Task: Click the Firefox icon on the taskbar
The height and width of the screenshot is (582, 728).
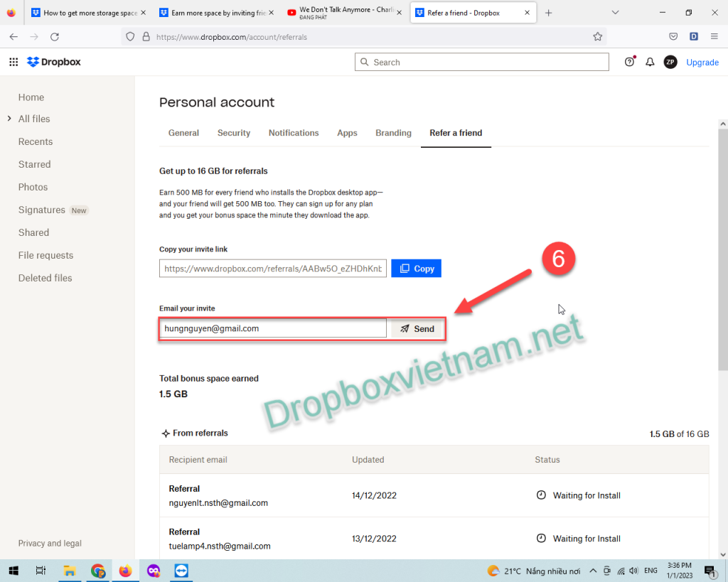Action: 125,571
